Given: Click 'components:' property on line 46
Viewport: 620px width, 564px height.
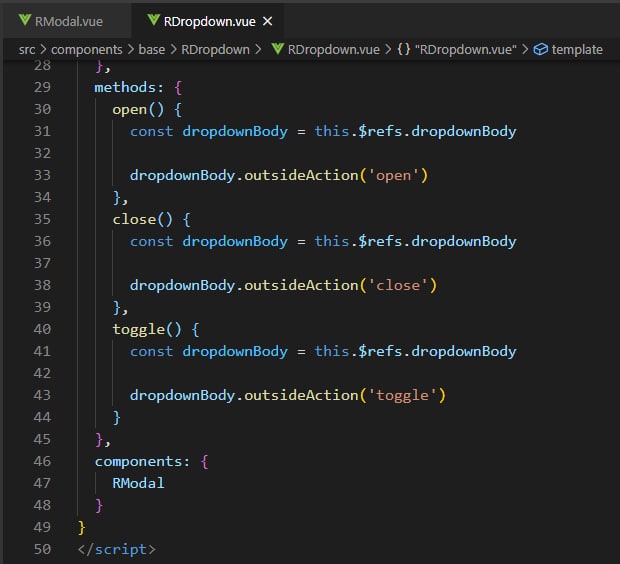Looking at the screenshot, I should click(x=142, y=462).
